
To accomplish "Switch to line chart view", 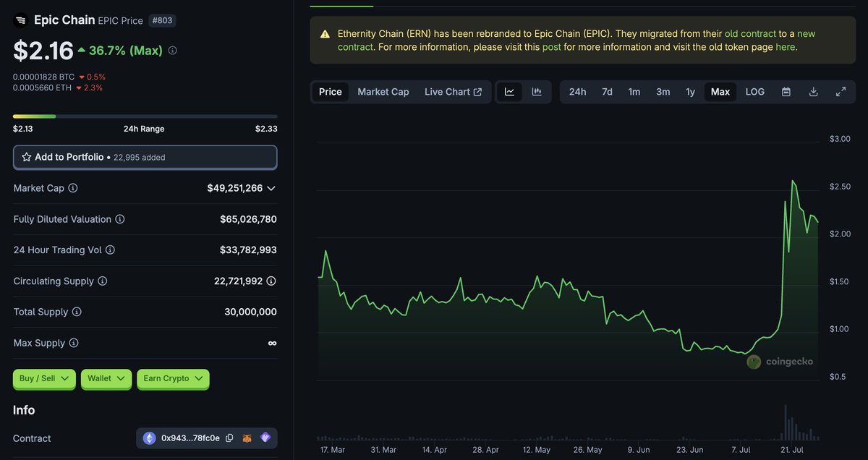I will (x=509, y=92).
